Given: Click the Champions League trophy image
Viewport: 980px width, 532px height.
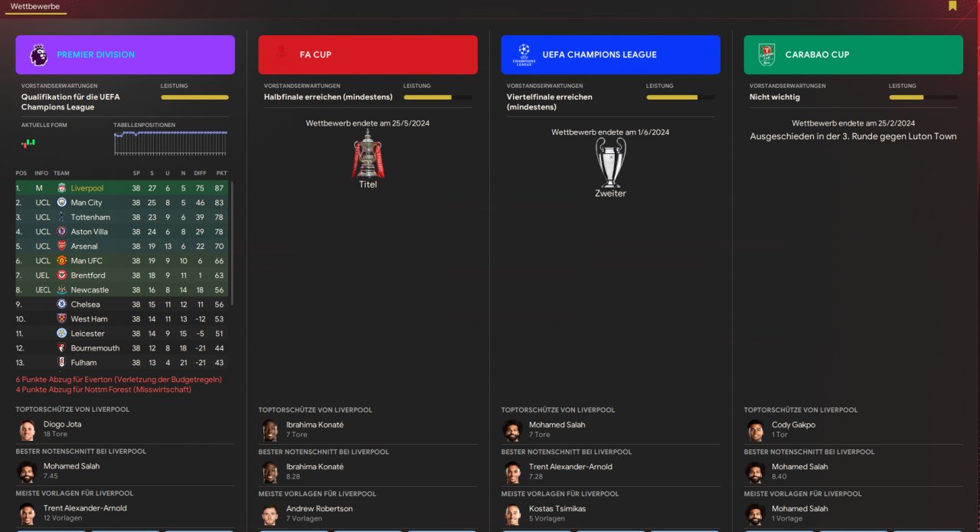Looking at the screenshot, I should pyautogui.click(x=610, y=162).
